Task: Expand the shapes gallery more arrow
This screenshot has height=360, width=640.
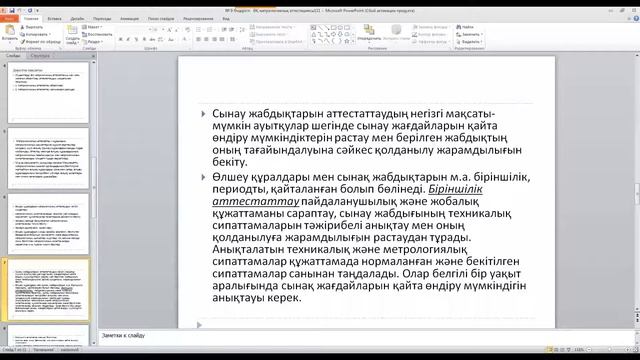Action: [x=353, y=42]
